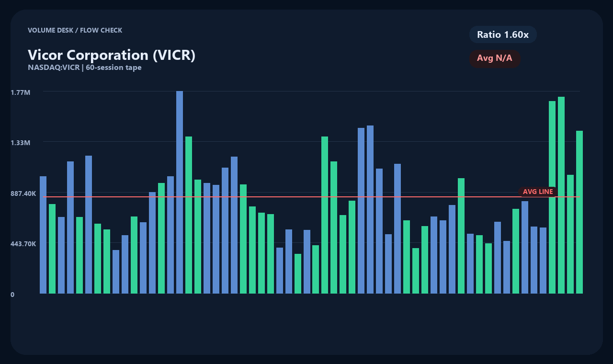613x364 pixels.
Task: Click the Avg N/A badge
Action: (x=495, y=58)
